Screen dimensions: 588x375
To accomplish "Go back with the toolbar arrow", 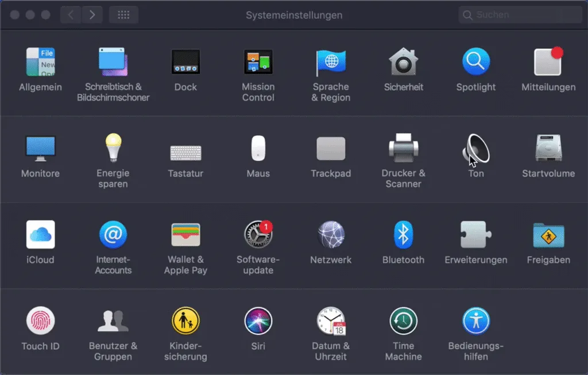I will point(71,15).
